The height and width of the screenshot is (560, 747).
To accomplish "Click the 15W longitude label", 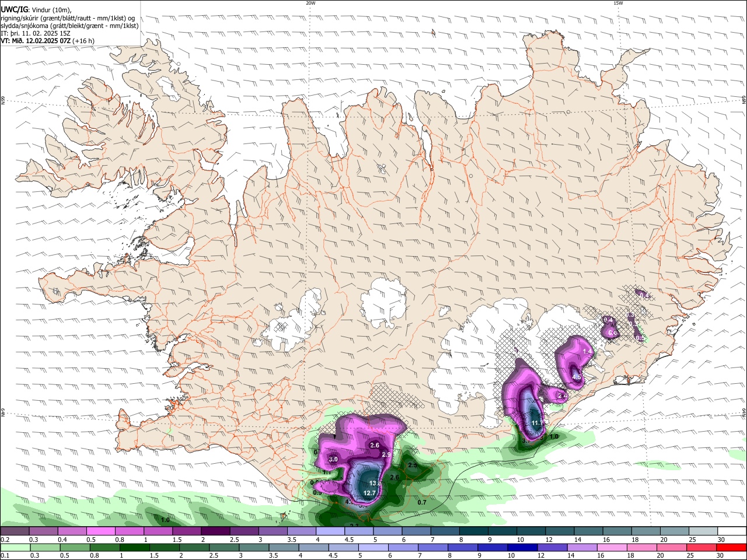I will pos(619,3).
